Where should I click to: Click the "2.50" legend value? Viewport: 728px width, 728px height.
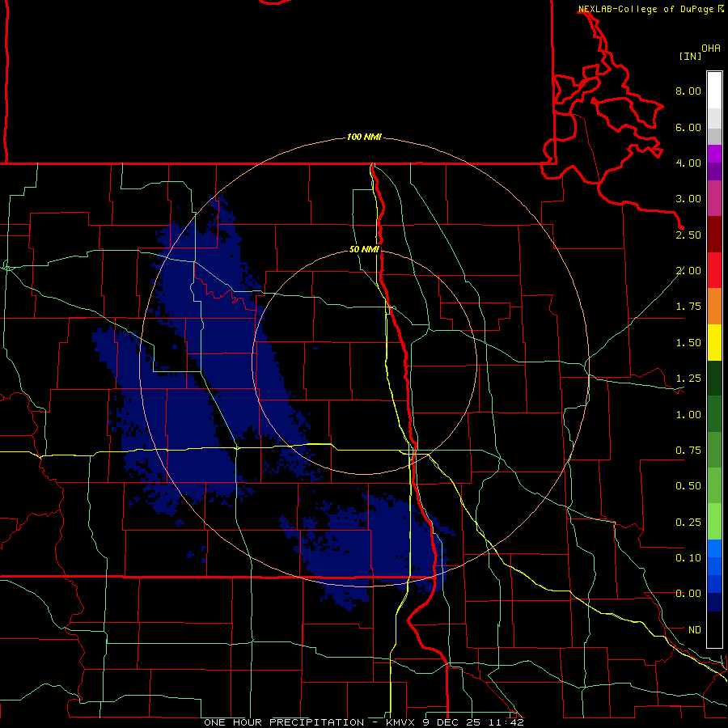(x=688, y=235)
